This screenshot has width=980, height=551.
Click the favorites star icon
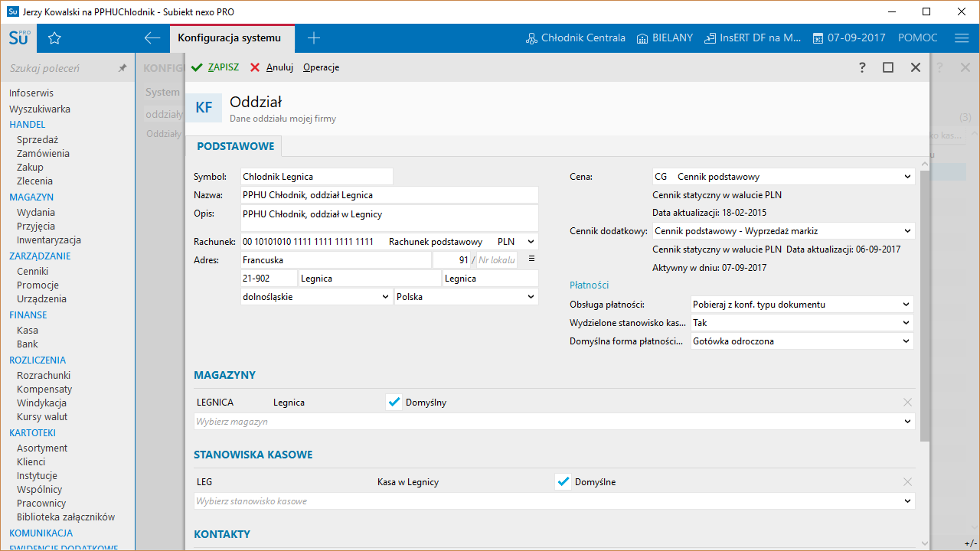point(54,38)
